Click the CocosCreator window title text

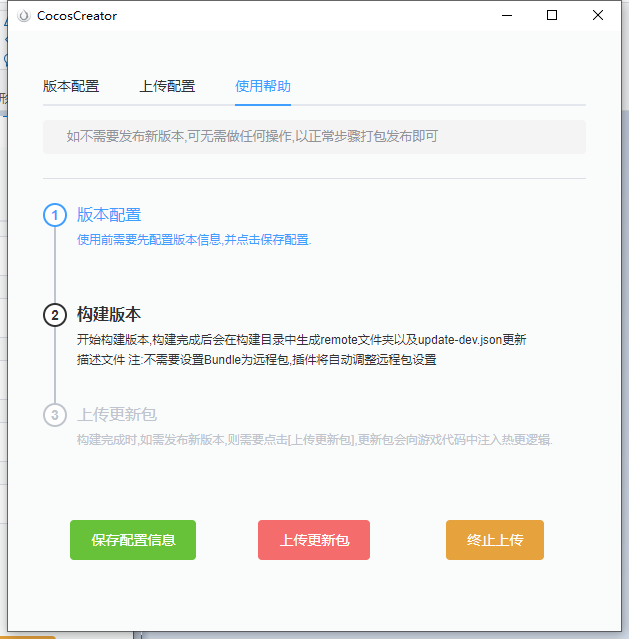[77, 16]
